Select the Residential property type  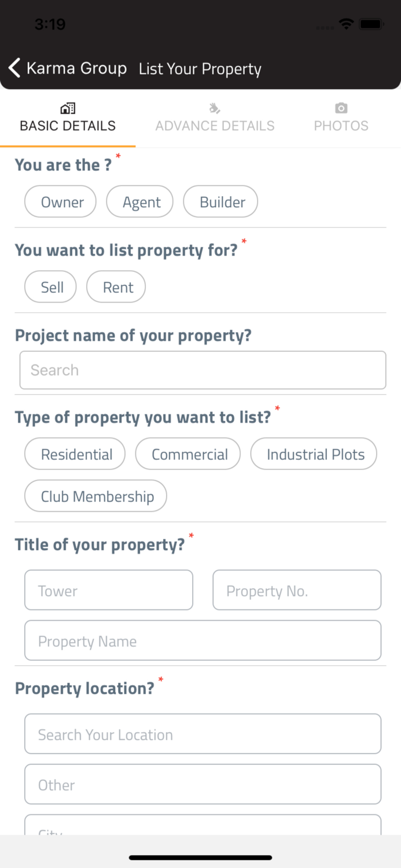coord(75,454)
